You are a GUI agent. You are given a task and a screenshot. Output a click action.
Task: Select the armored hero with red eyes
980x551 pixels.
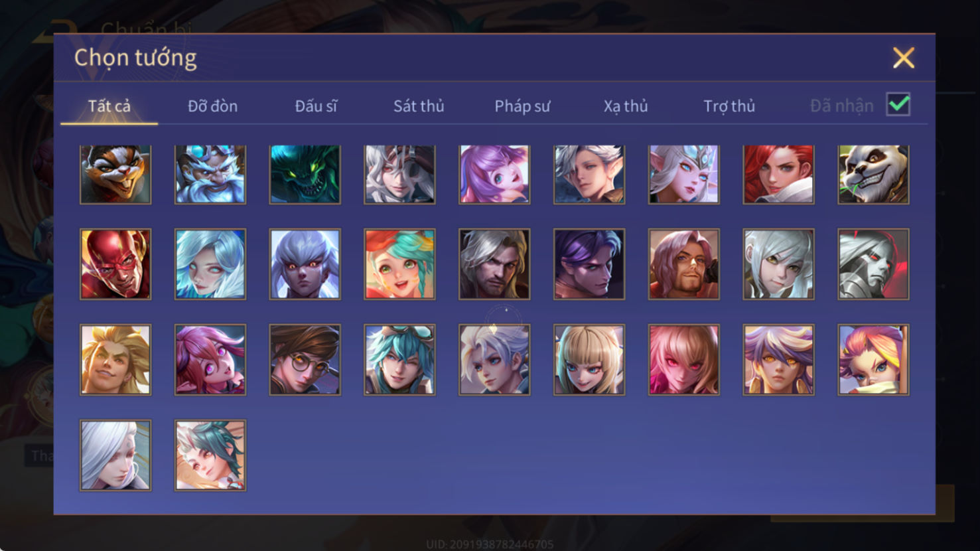click(x=873, y=264)
